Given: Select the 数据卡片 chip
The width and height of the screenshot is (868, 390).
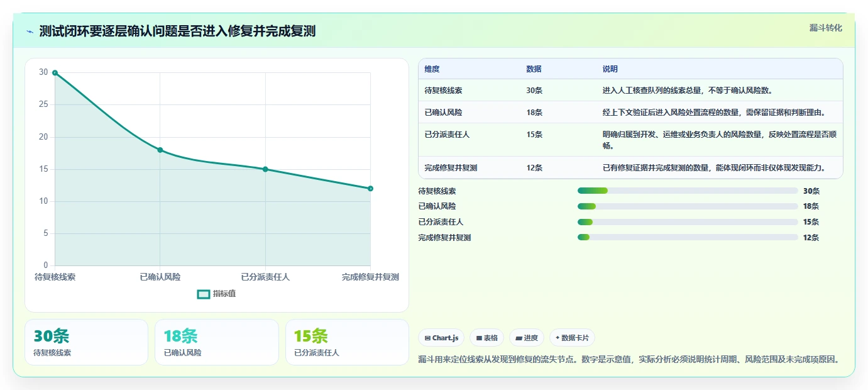Looking at the screenshot, I should click(573, 338).
